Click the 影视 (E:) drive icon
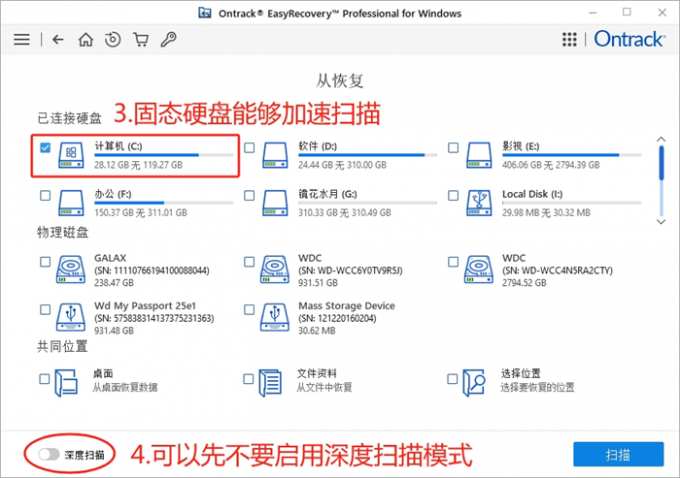Screen dimensions: 680x478 479,155
